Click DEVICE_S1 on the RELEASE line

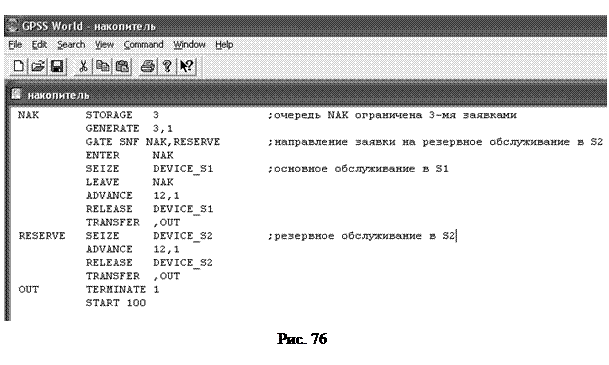click(183, 209)
